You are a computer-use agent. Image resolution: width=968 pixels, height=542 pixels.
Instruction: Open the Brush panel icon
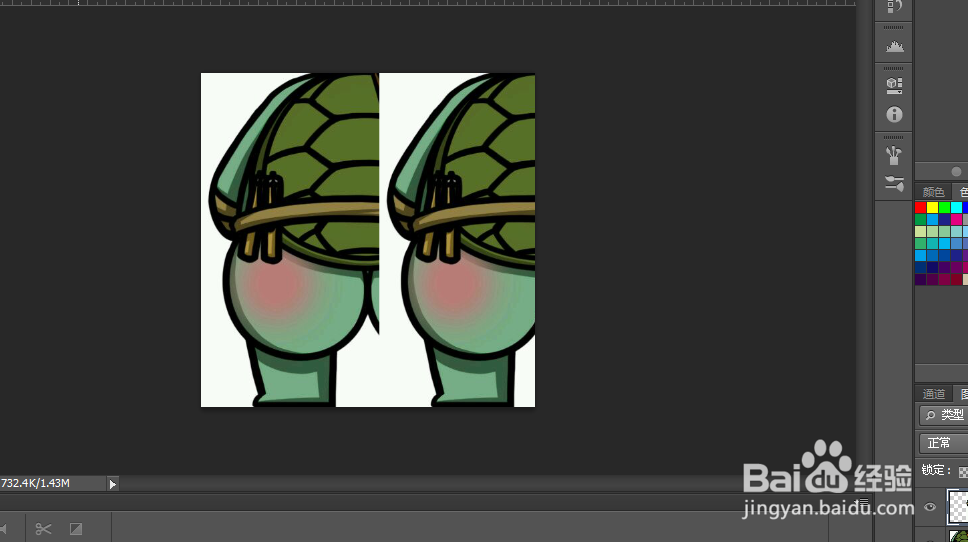click(x=894, y=155)
